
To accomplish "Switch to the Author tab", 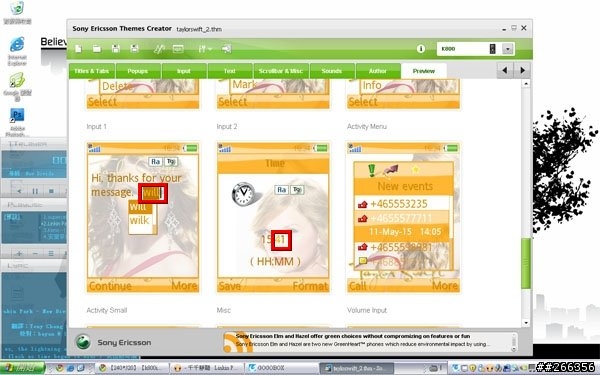I will click(378, 71).
